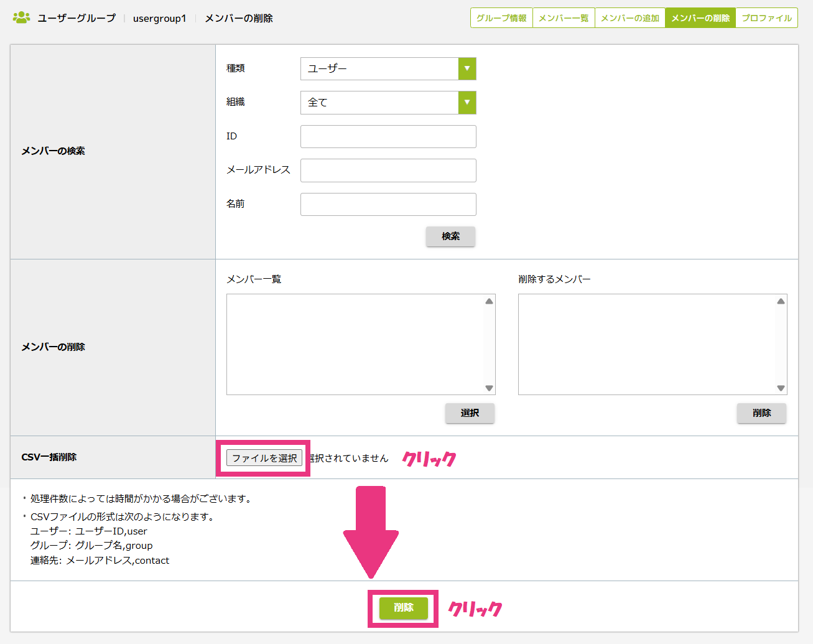Expand the 組織 dropdown showing 全て

388,103
